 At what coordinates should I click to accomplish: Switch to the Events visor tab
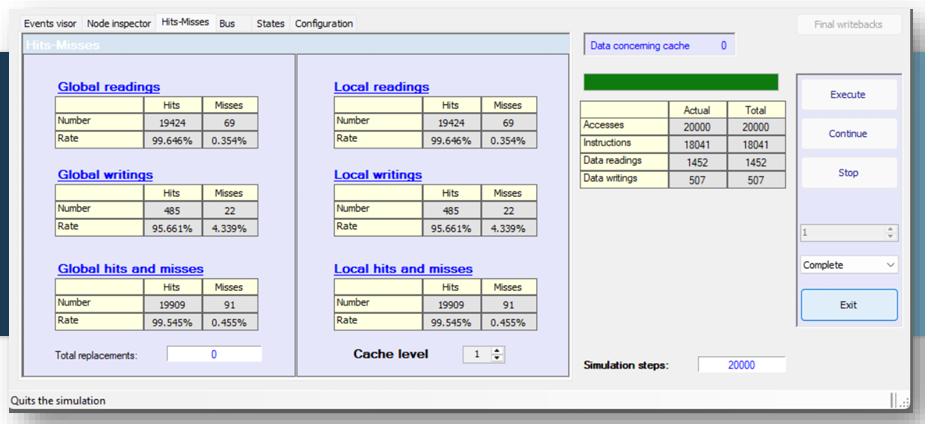click(x=50, y=24)
